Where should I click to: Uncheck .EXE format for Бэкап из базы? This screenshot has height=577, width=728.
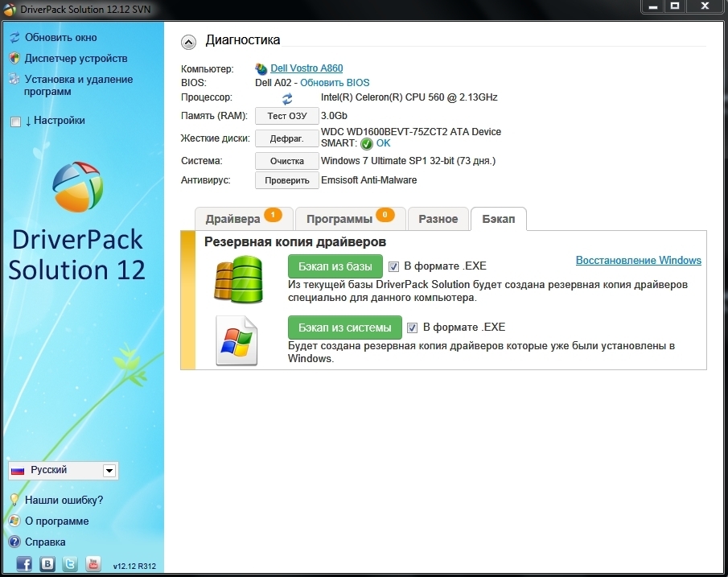pyautogui.click(x=394, y=266)
